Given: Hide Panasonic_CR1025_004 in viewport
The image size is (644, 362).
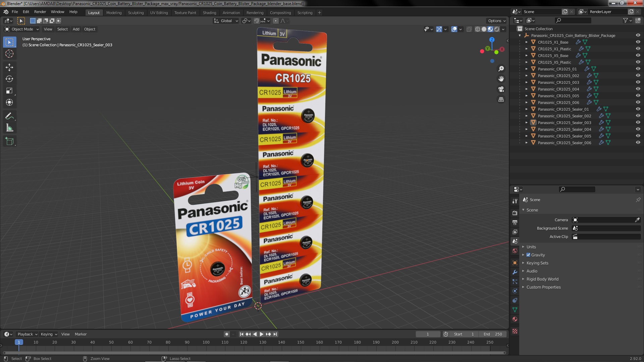Looking at the screenshot, I should coord(638,89).
